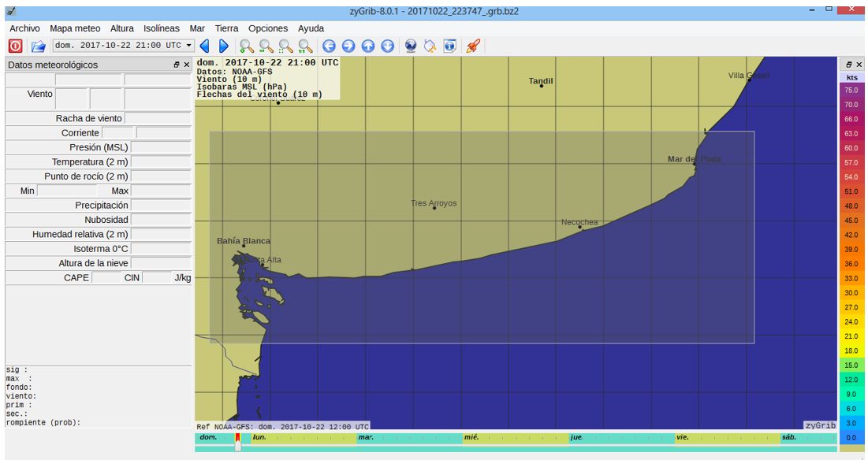Click the timeline slider handle

pos(238,446)
